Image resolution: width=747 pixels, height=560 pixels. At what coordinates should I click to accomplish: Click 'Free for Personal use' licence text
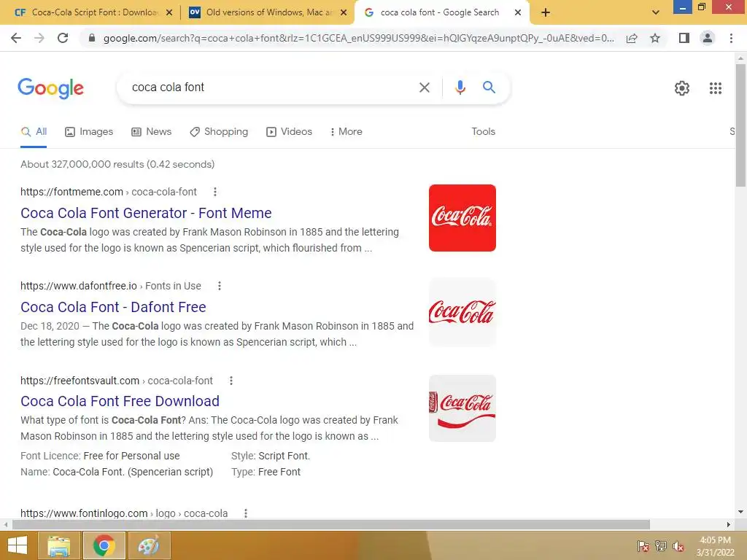131,456
